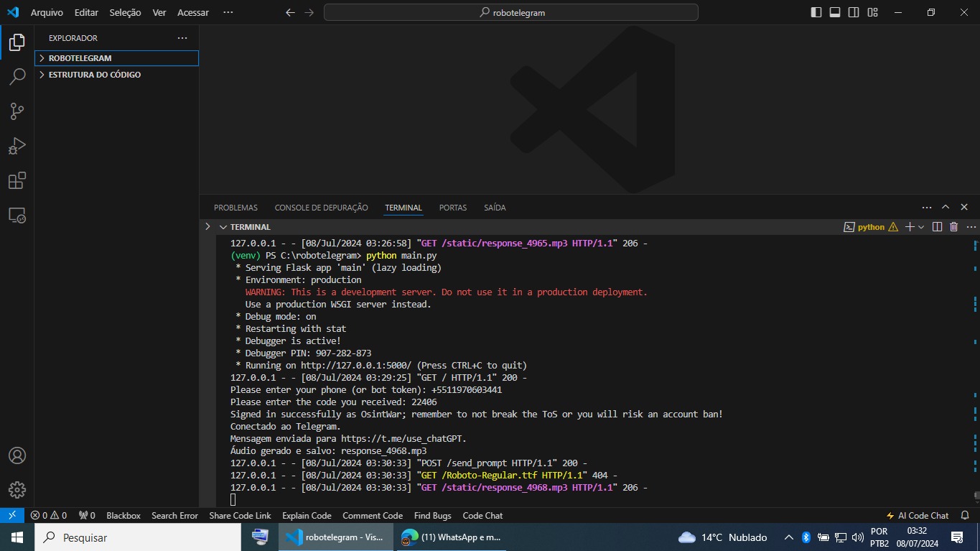Click Comment Code in status bar

[373, 515]
